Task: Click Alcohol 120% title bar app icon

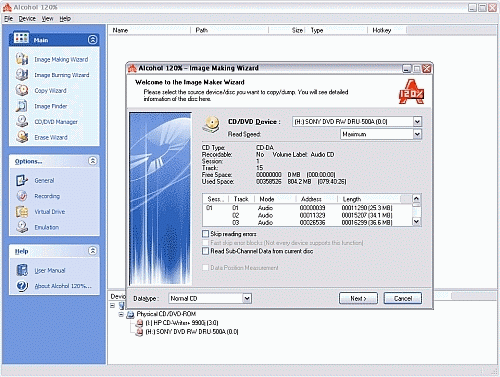Action: [7, 7]
